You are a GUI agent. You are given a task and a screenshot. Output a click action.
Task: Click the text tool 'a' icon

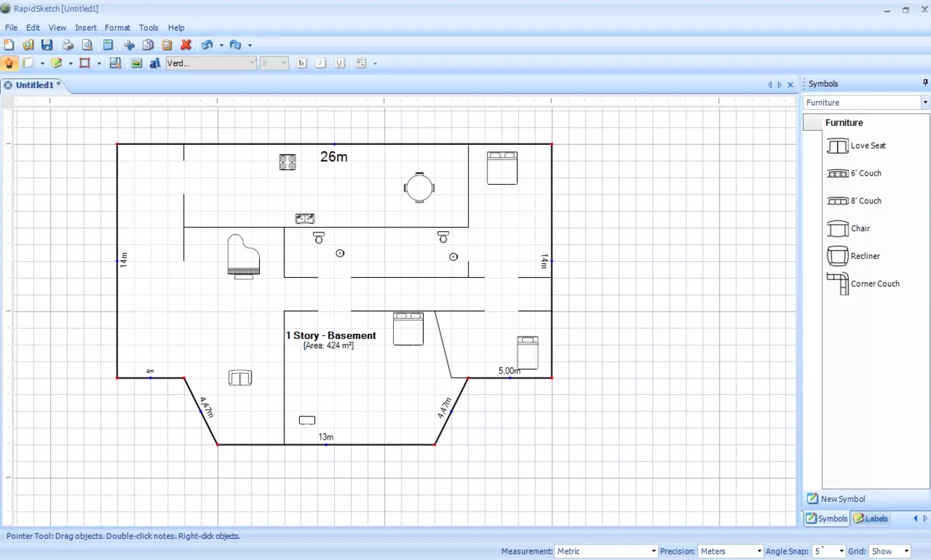[155, 63]
